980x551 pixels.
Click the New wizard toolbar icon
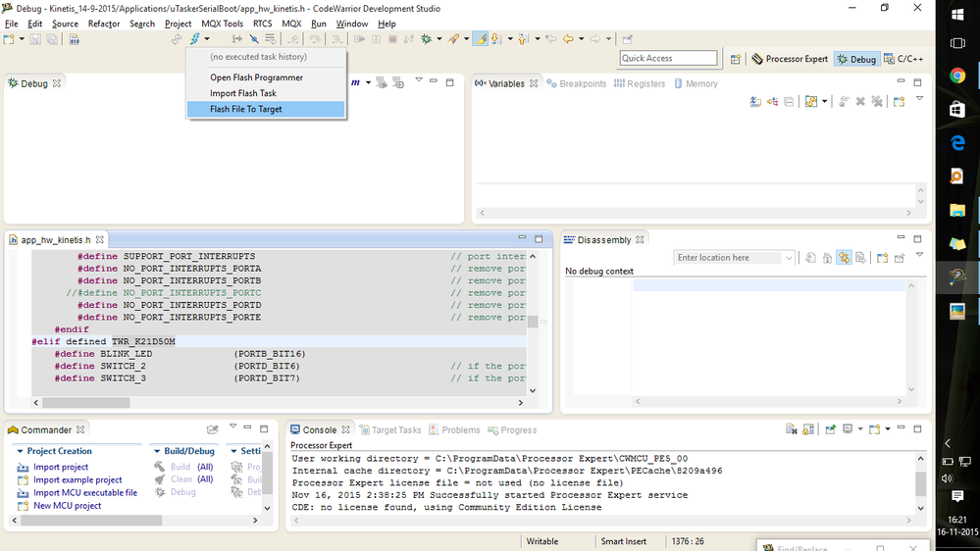tap(9, 39)
